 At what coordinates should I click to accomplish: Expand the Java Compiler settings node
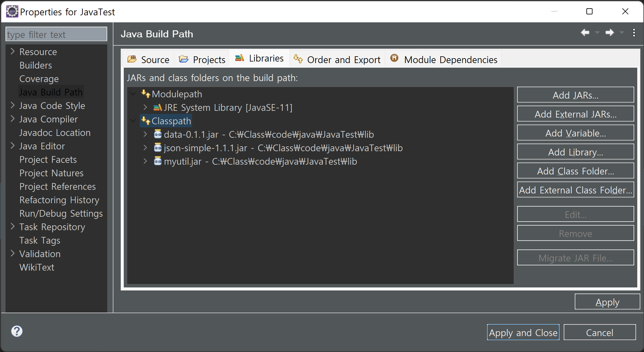coord(13,119)
